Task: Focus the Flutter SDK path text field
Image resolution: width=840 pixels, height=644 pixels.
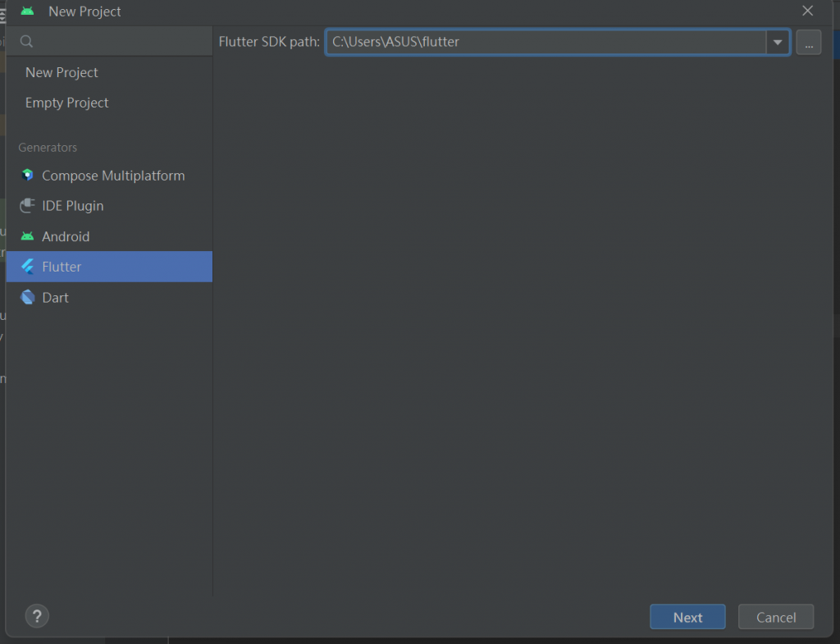Action: pos(546,42)
